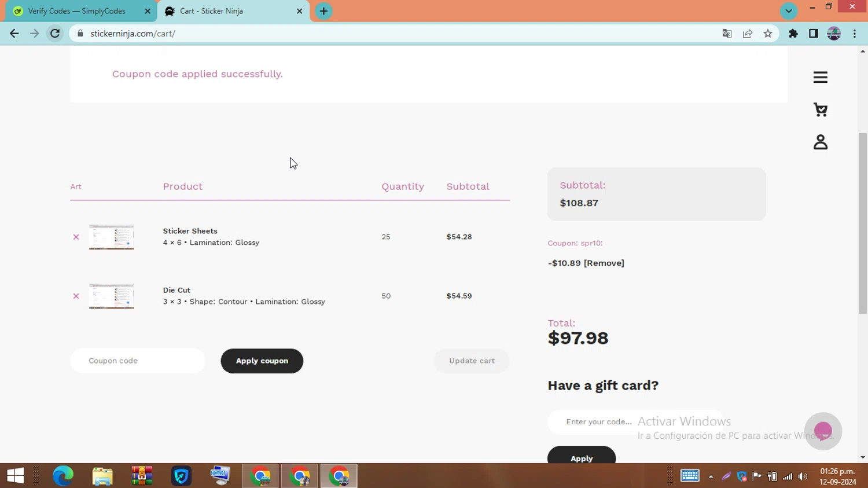Show hidden system tray icons
868x488 pixels.
(x=711, y=476)
